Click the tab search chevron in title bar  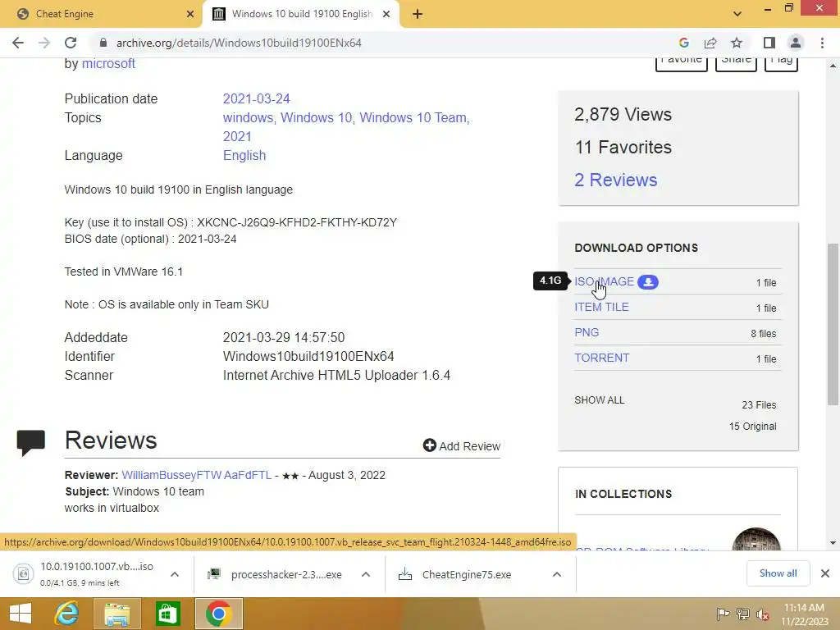pos(737,14)
